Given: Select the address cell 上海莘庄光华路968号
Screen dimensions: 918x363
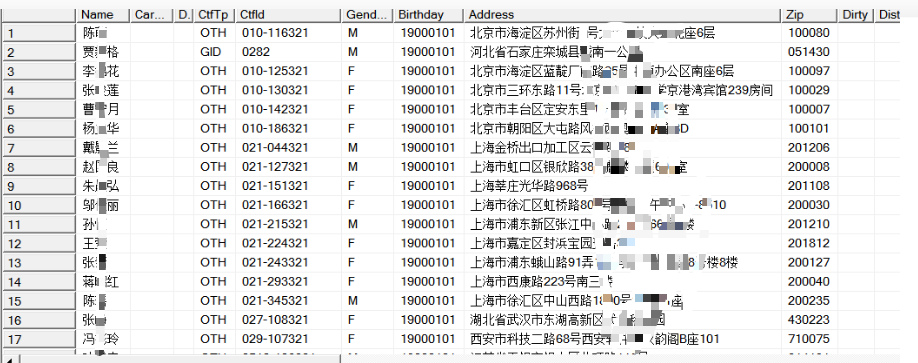Looking at the screenshot, I should [623, 186].
